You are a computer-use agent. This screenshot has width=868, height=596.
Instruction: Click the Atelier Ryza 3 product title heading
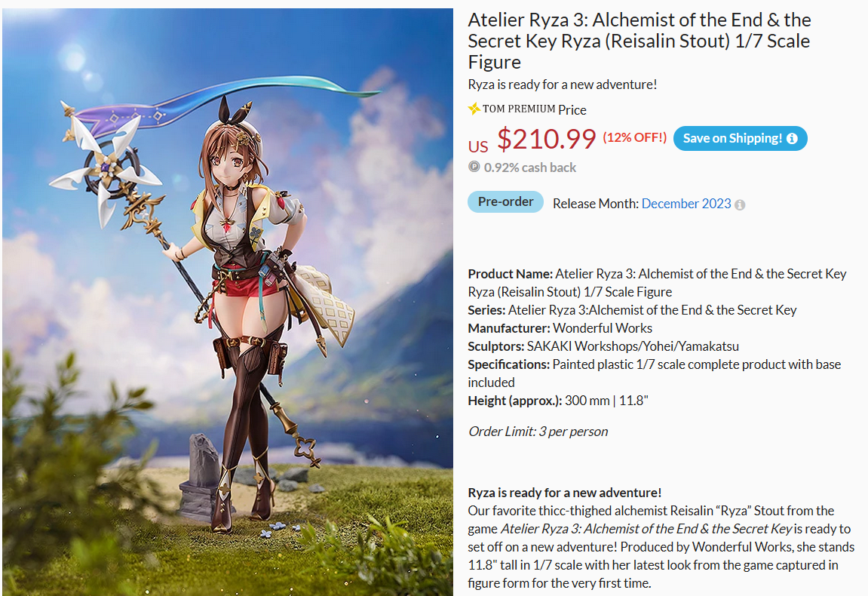[x=639, y=41]
